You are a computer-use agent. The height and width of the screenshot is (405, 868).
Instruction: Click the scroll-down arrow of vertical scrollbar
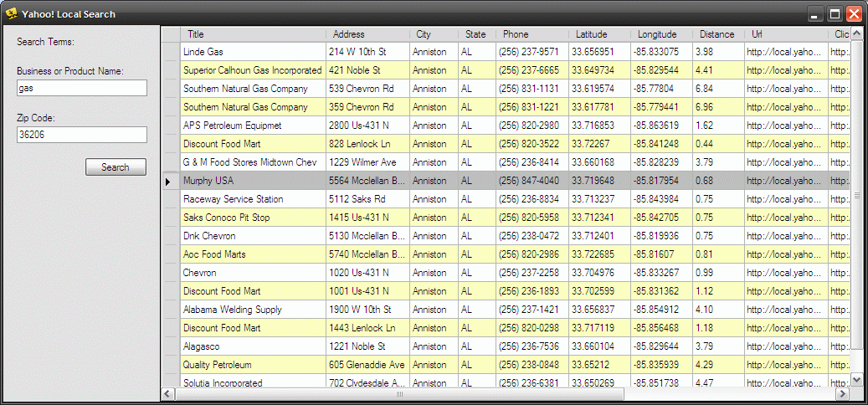(x=856, y=380)
